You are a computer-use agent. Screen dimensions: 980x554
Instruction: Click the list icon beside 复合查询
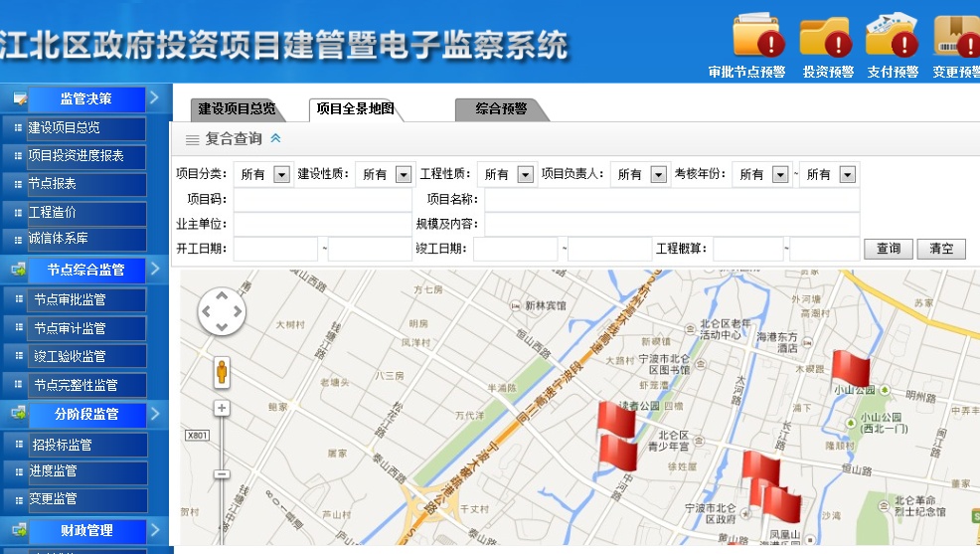pos(193,140)
